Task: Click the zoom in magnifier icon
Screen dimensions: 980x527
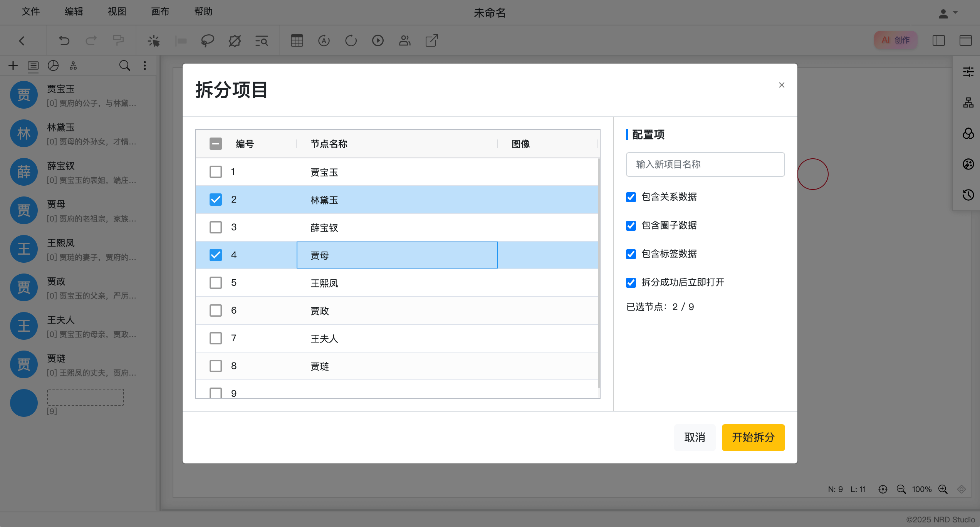Action: [943, 489]
